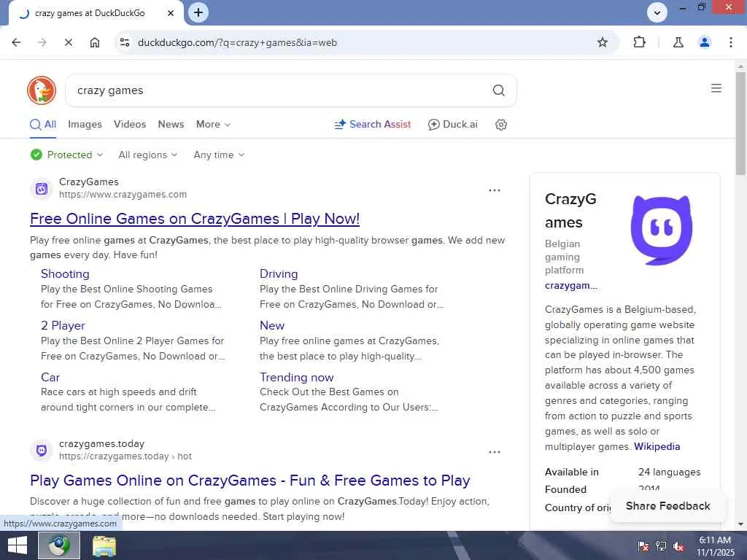Open the Wikipedia link in the info panel
This screenshot has height=560, width=747.
657,447
